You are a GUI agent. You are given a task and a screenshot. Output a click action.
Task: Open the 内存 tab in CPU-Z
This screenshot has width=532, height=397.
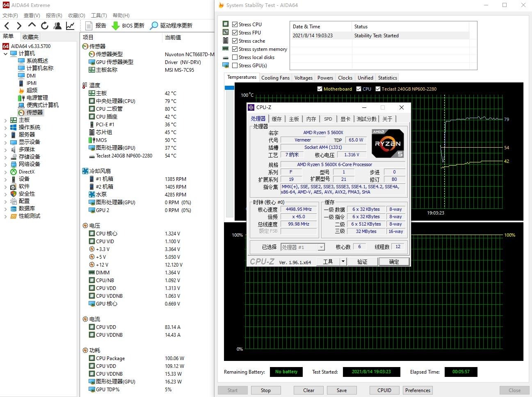click(x=311, y=119)
